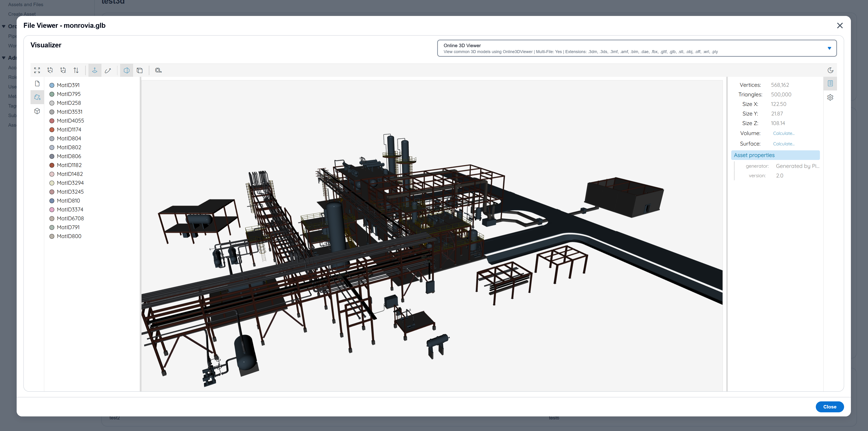
Task: Open the Meshes panel cube icon
Action: tap(37, 111)
